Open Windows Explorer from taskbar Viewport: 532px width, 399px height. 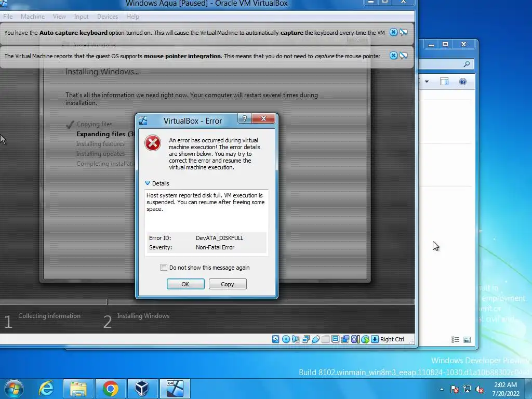click(78, 389)
